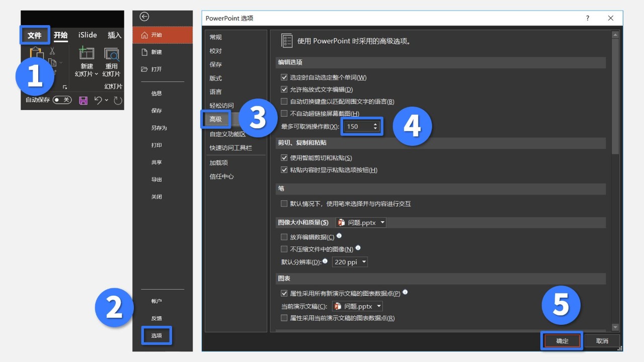
Task: Click the Paste clipboard icon
Action: 37,51
